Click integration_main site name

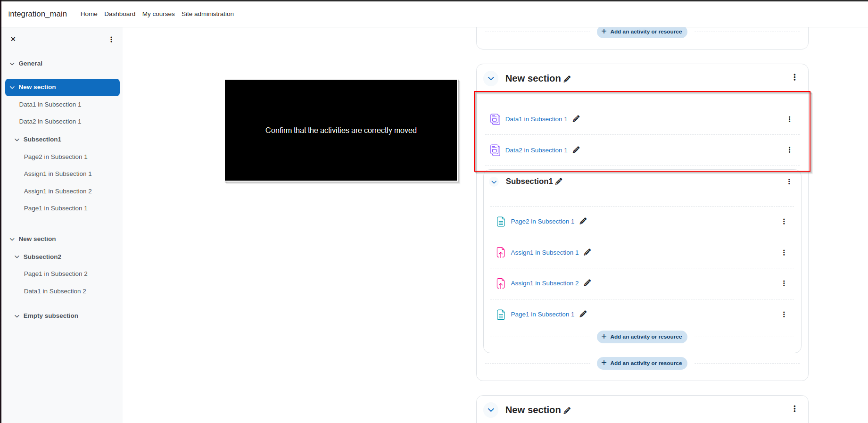38,14
